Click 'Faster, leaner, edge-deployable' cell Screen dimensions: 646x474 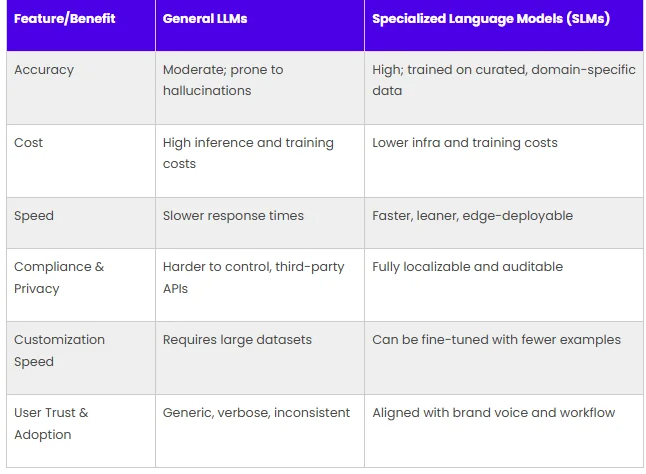(x=473, y=216)
